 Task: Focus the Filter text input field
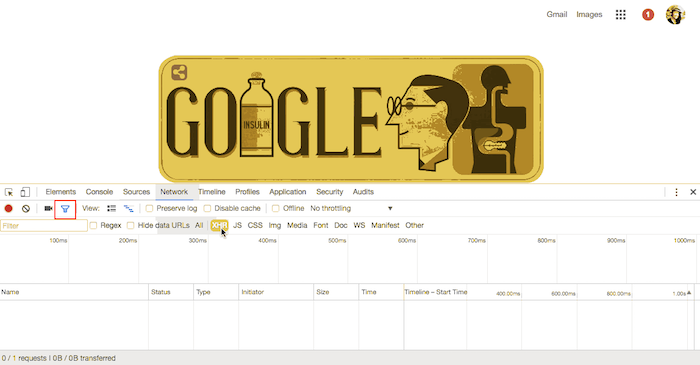(x=44, y=226)
